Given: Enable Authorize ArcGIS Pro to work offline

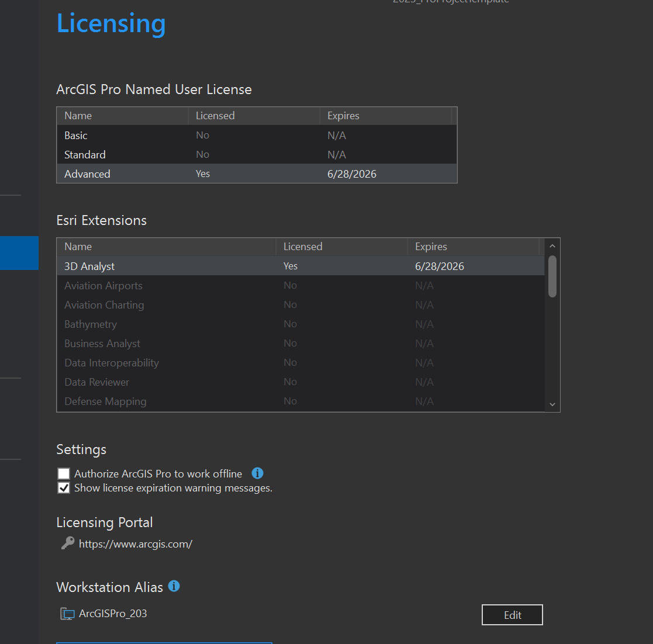Looking at the screenshot, I should [64, 474].
